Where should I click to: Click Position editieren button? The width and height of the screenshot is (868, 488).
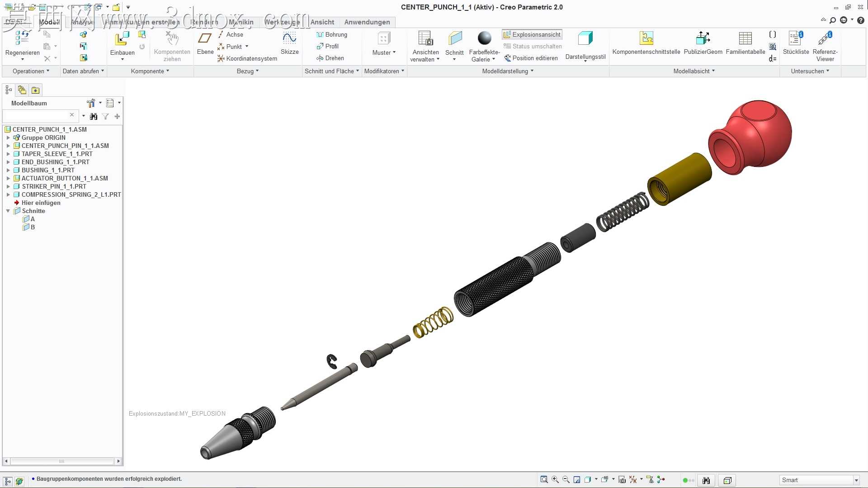pyautogui.click(x=531, y=58)
